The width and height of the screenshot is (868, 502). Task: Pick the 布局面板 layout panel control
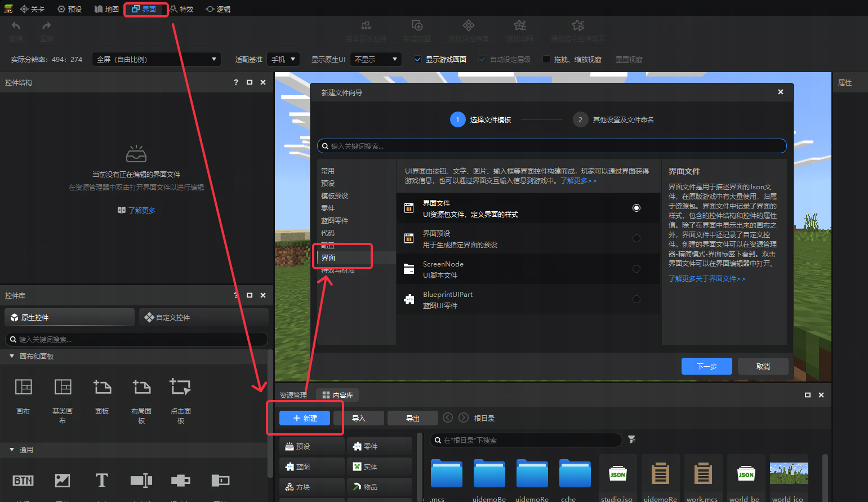pos(141,387)
